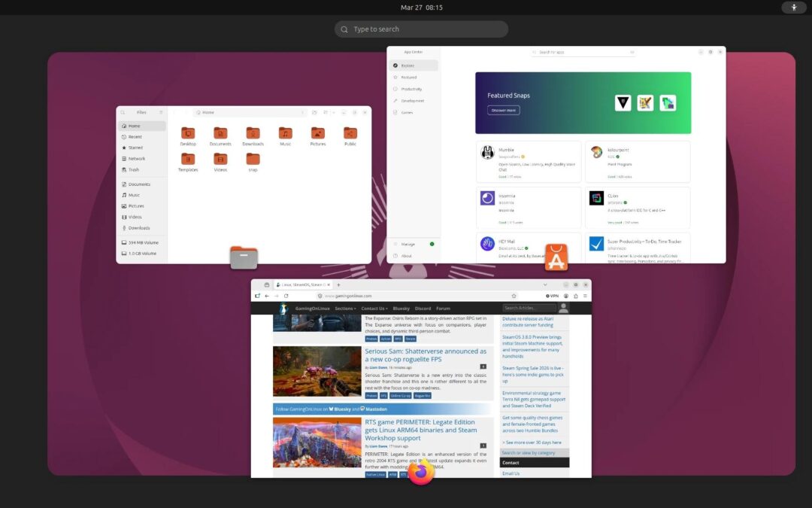
Task: Open the Music folder icon in Files grid
Action: (x=286, y=133)
